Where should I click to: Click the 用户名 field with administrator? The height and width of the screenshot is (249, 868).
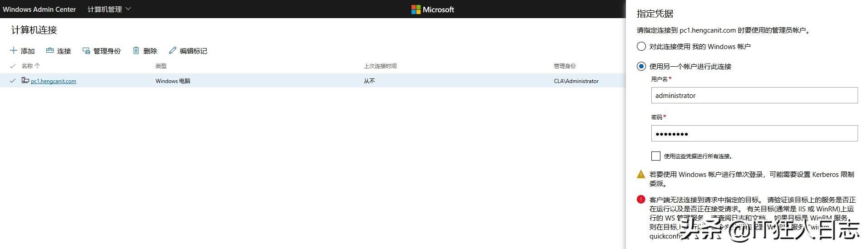(754, 95)
